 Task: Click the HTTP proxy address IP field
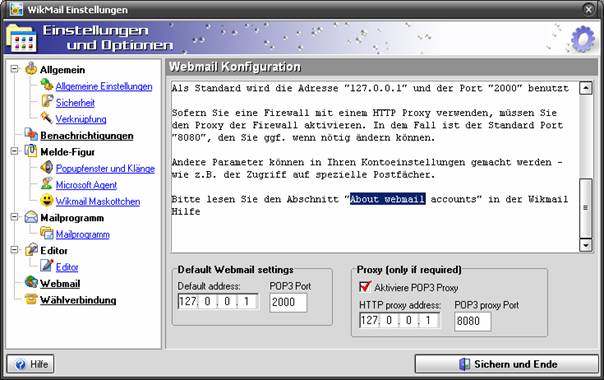coord(399,320)
